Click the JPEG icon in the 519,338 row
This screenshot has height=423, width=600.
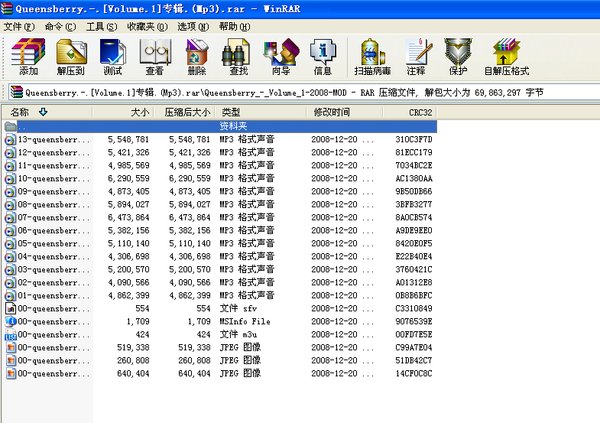point(11,348)
